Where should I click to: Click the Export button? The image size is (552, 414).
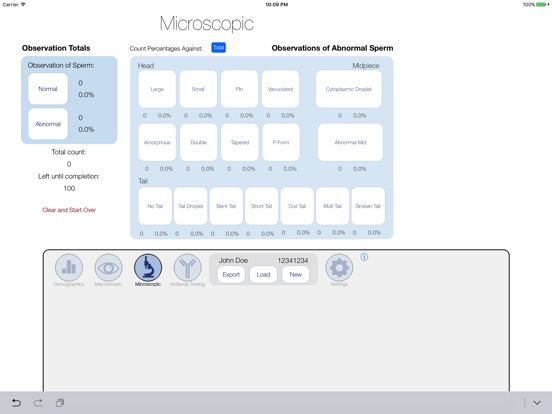pyautogui.click(x=231, y=275)
